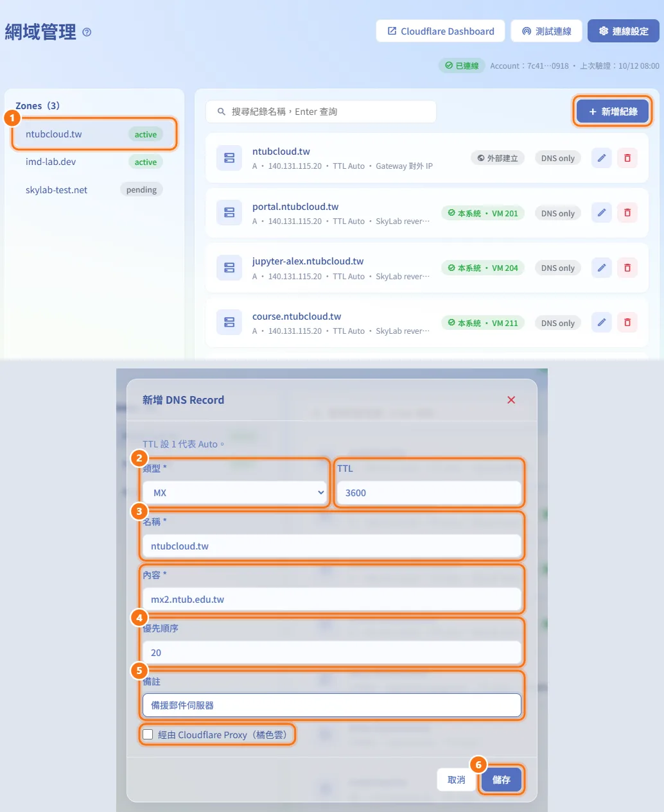Delete the ntubcloud.tw record with trash icon
The image size is (664, 812).
(627, 158)
